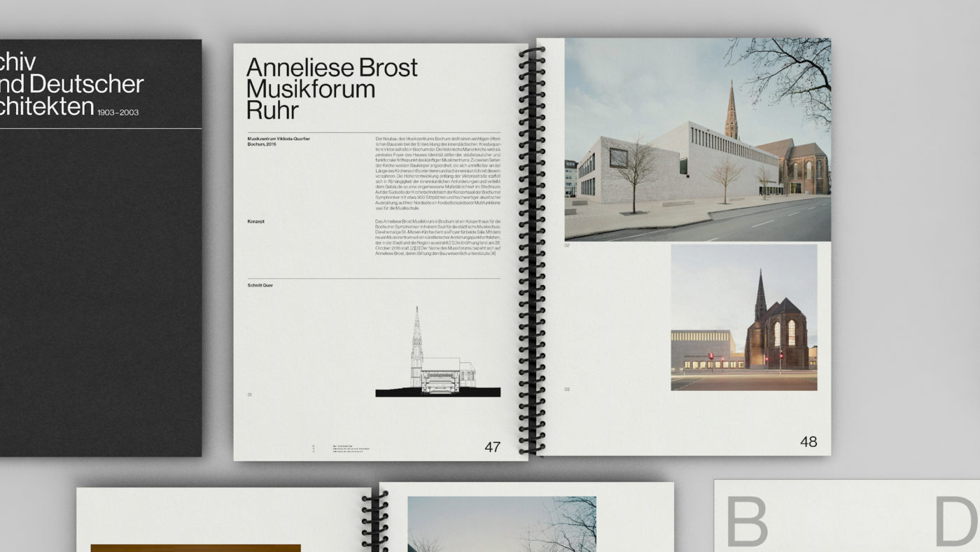980x552 pixels.
Task: Click the large letter 'B' on the bottom-right card
Action: point(747,521)
